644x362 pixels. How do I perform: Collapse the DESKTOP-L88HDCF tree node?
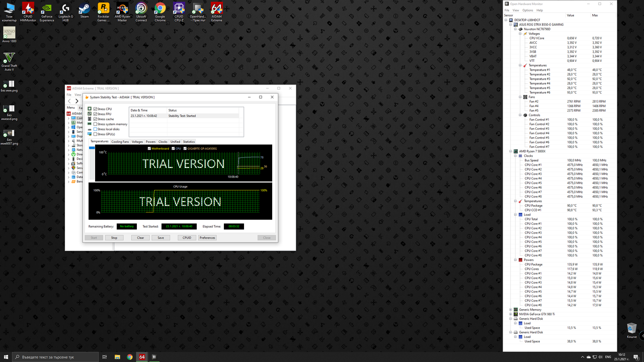(507, 20)
